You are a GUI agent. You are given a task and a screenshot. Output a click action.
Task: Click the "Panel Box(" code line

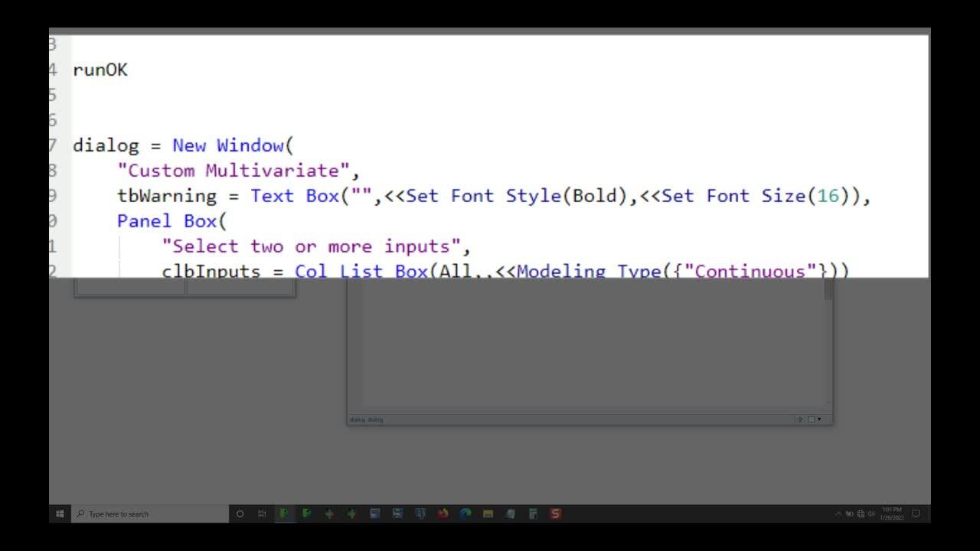pos(171,221)
